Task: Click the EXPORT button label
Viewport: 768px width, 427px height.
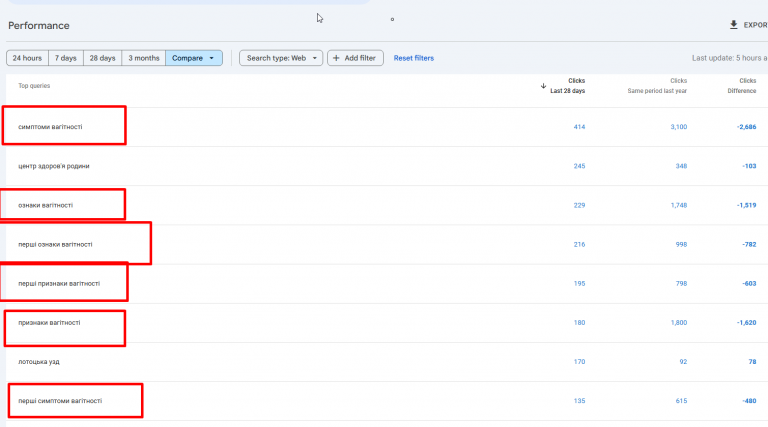Action: pyautogui.click(x=755, y=25)
